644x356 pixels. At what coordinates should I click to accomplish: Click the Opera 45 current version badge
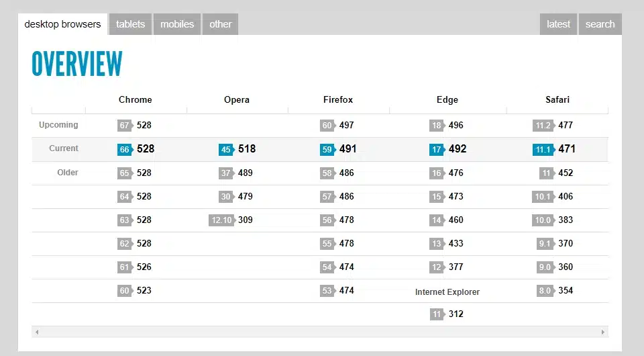(x=225, y=149)
